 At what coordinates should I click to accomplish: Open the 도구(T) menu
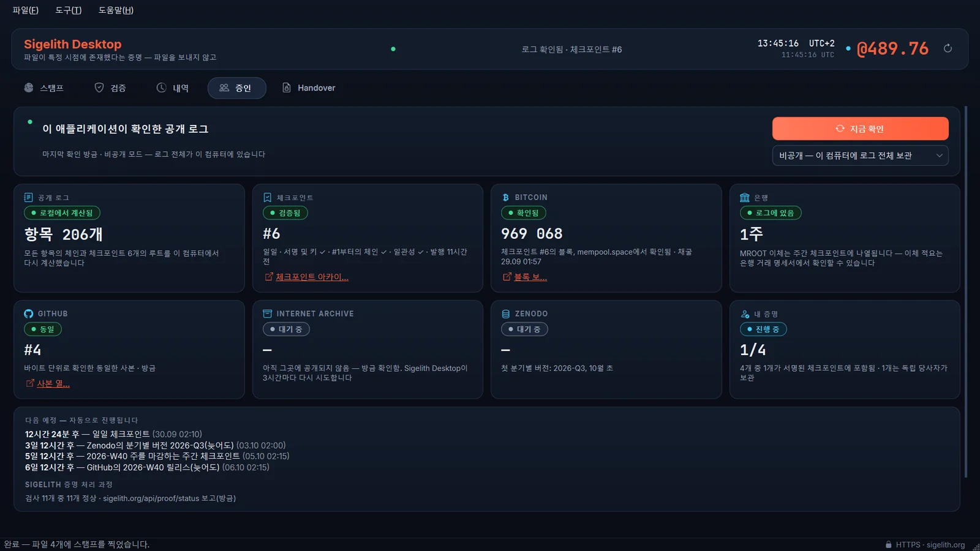[69, 10]
